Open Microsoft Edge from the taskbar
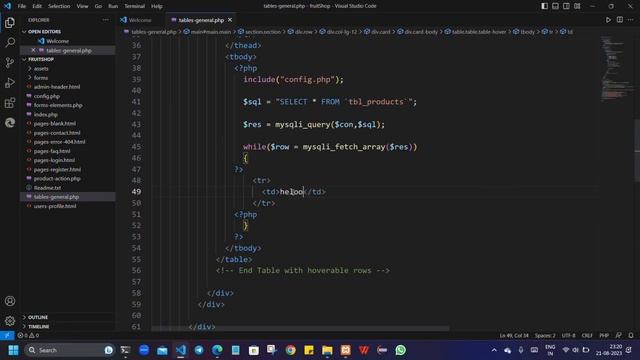Screen dimensions: 640x360 coord(217,350)
